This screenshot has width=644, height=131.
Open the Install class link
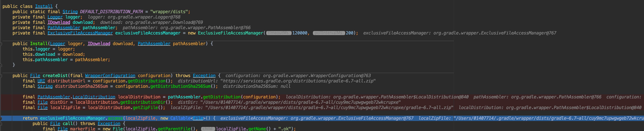pyautogui.click(x=44, y=6)
